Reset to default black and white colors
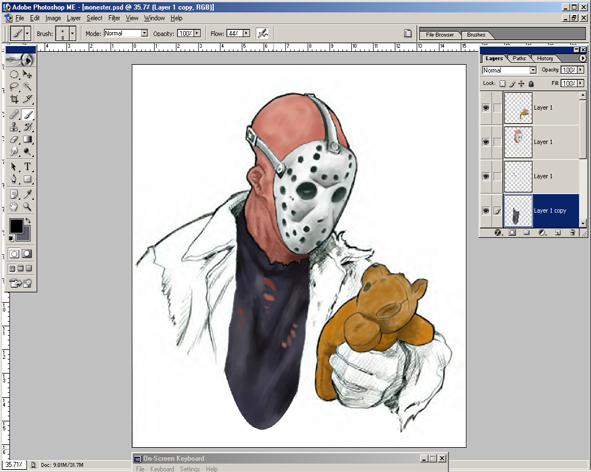The image size is (591, 472). [11, 238]
